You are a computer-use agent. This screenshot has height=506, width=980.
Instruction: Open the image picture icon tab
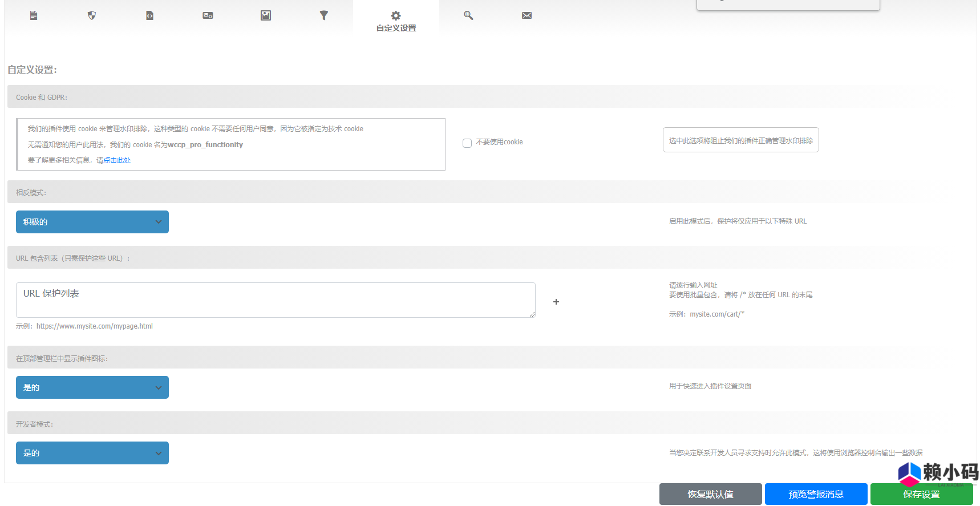pyautogui.click(x=266, y=15)
